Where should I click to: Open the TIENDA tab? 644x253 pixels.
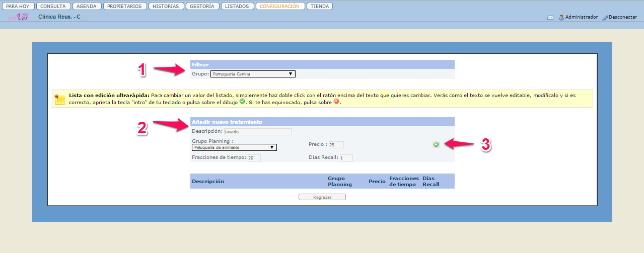point(320,7)
